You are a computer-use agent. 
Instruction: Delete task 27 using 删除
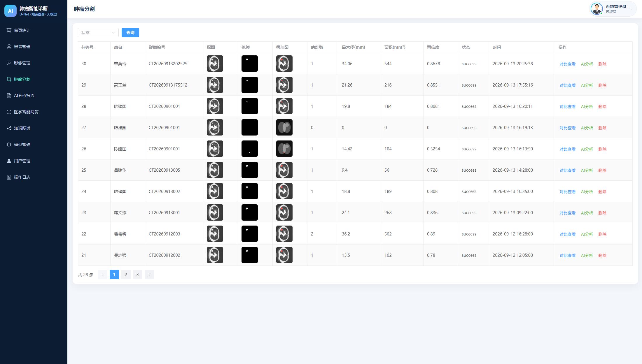tap(602, 128)
